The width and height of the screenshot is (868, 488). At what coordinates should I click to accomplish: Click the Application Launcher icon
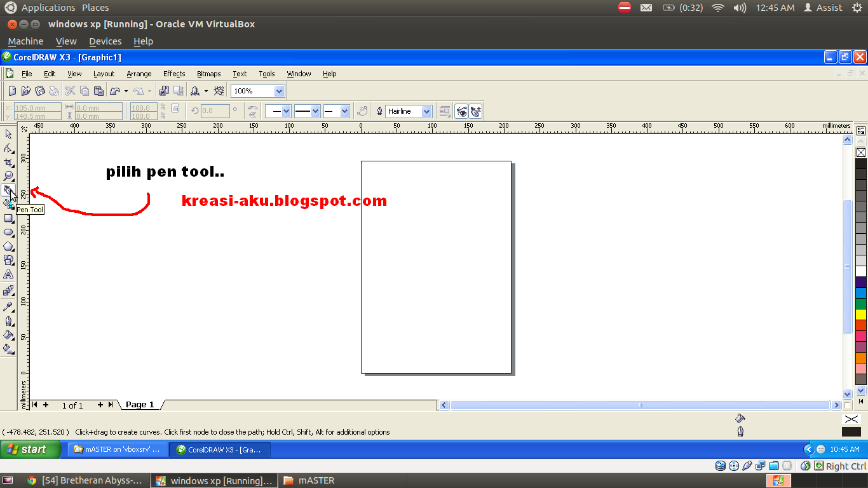(x=195, y=91)
